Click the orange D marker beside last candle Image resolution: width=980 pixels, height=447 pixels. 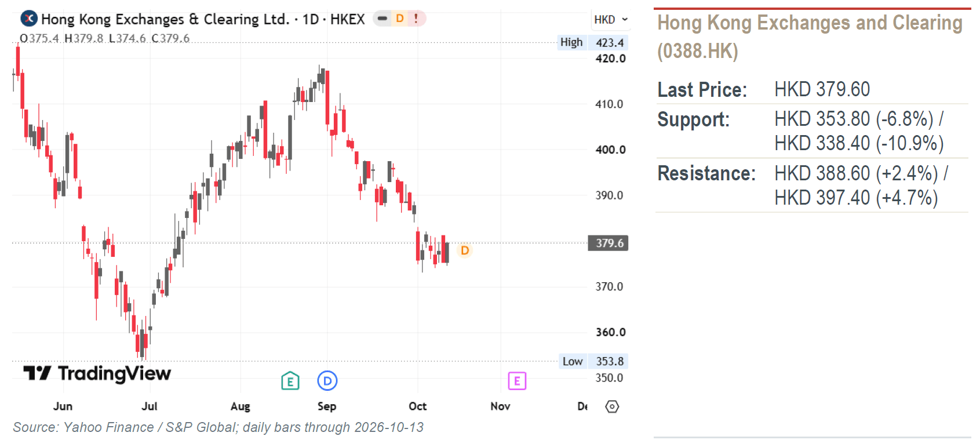click(x=465, y=250)
